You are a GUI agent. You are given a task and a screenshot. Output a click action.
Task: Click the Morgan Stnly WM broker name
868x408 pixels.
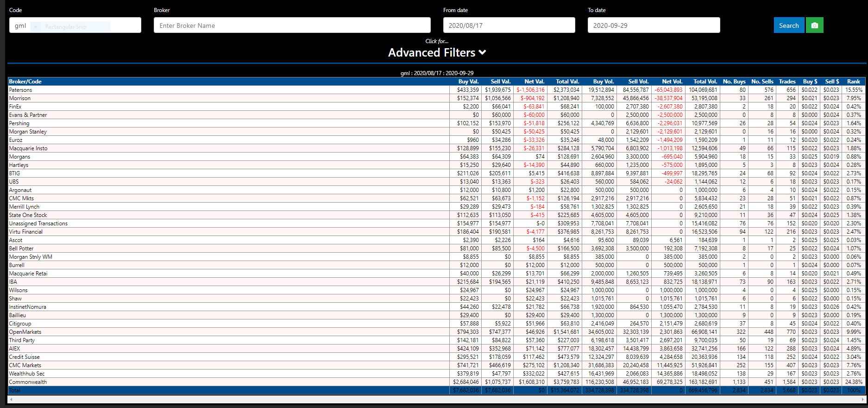pos(31,257)
